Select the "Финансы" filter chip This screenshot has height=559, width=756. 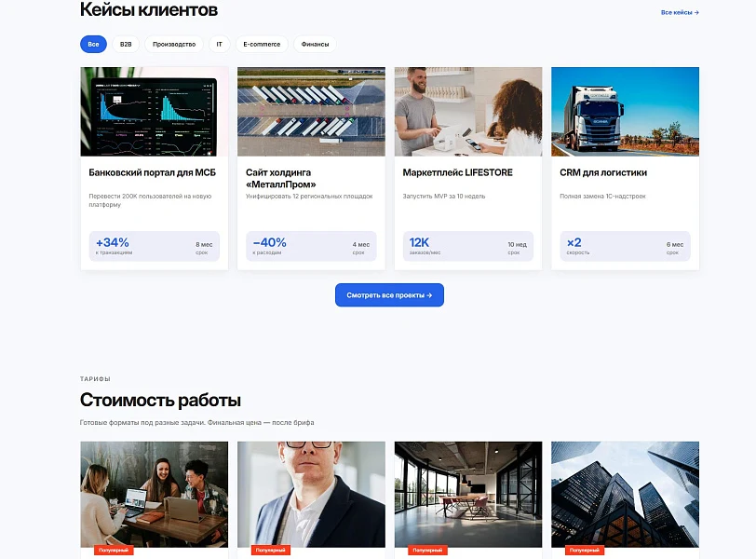315,45
